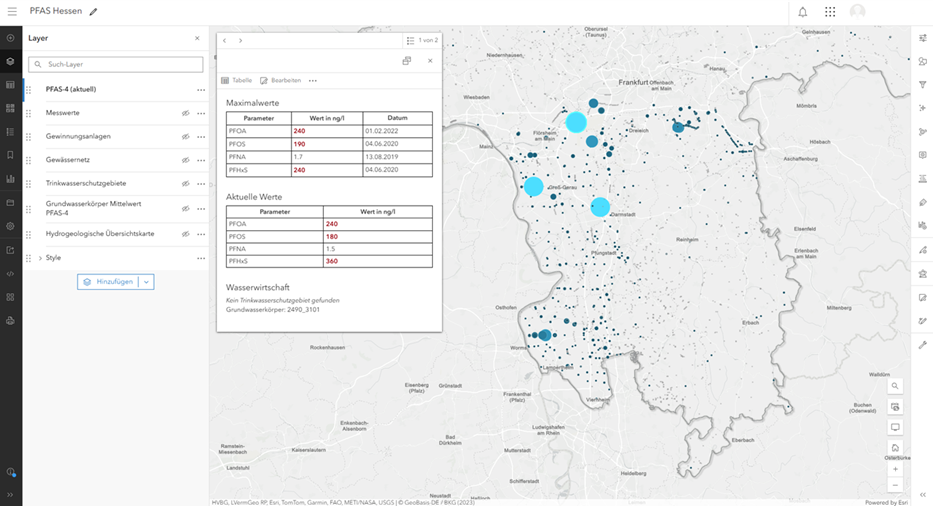This screenshot has width=933, height=506.
Task: Collapse the right toolbar with double chevron
Action: pyautogui.click(x=923, y=495)
